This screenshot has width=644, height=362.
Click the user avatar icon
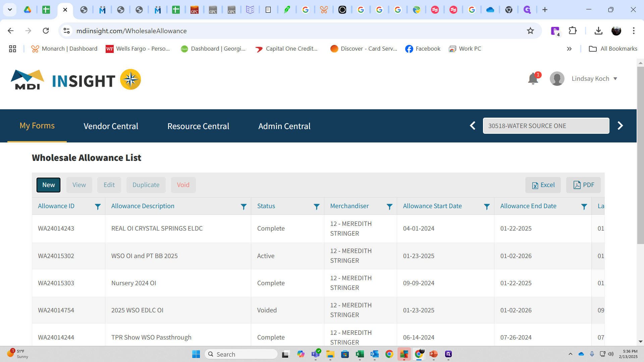point(557,79)
